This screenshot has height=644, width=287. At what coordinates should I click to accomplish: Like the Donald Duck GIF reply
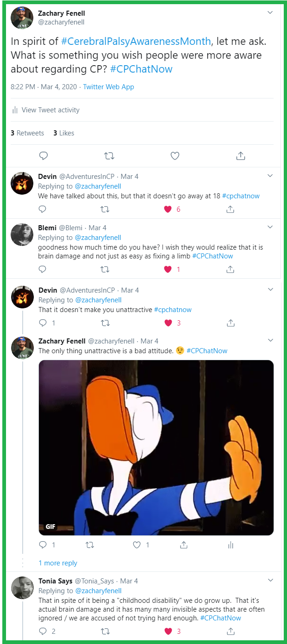click(137, 545)
